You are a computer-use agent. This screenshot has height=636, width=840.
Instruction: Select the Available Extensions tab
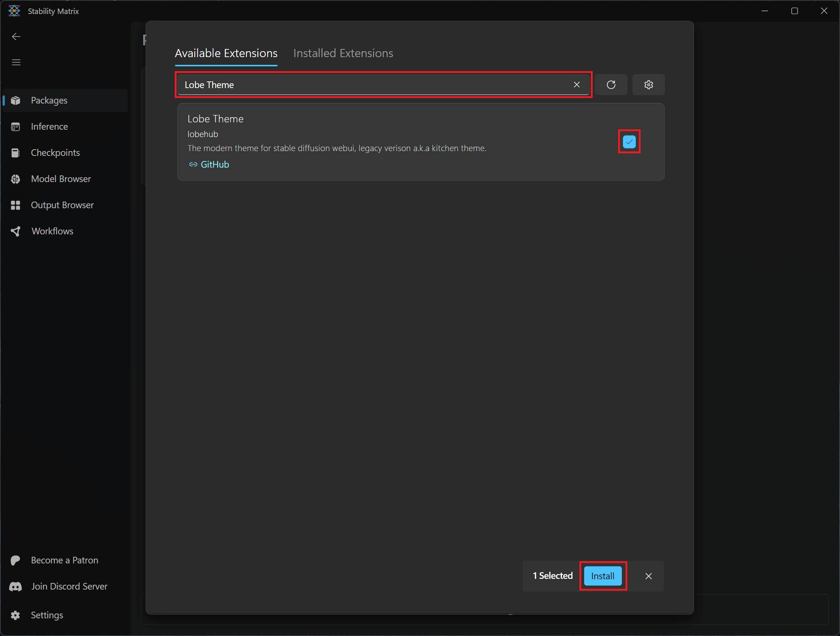point(226,53)
